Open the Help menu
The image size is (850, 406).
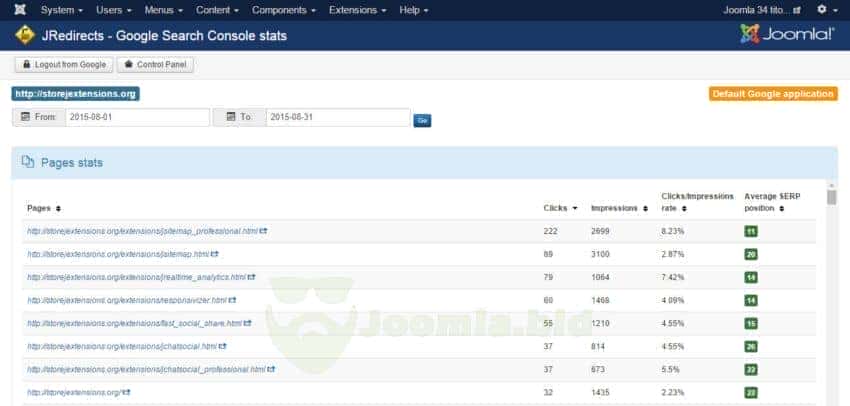coord(414,10)
